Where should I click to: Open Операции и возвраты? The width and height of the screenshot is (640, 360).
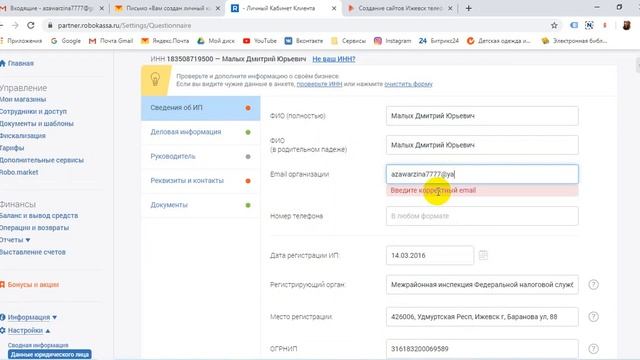[x=35, y=228]
